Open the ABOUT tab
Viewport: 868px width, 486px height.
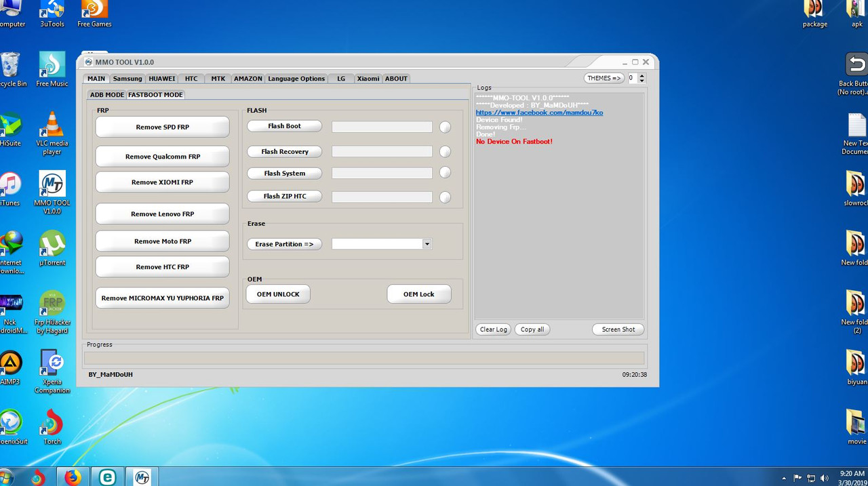click(x=396, y=79)
